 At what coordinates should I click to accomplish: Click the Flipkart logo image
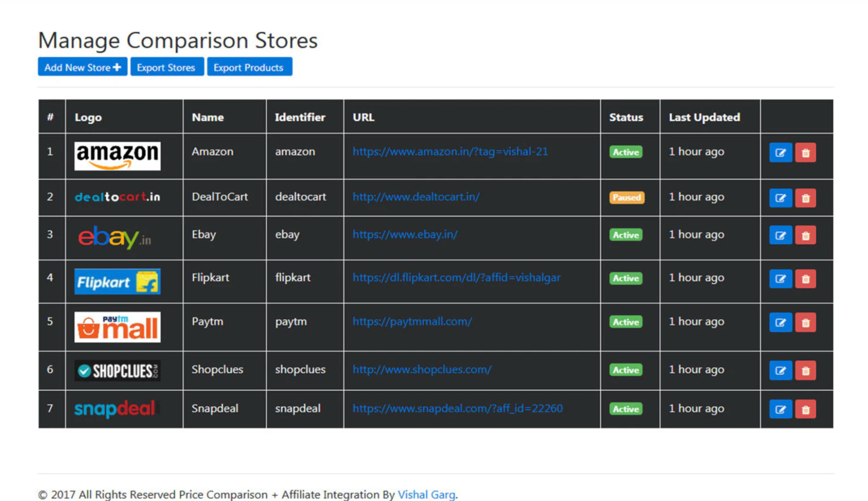[117, 281]
